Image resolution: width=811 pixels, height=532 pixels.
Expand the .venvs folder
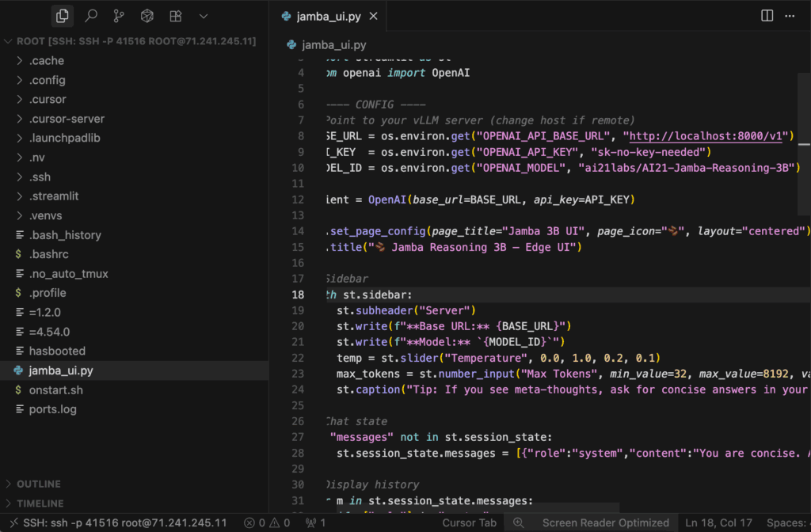click(46, 215)
